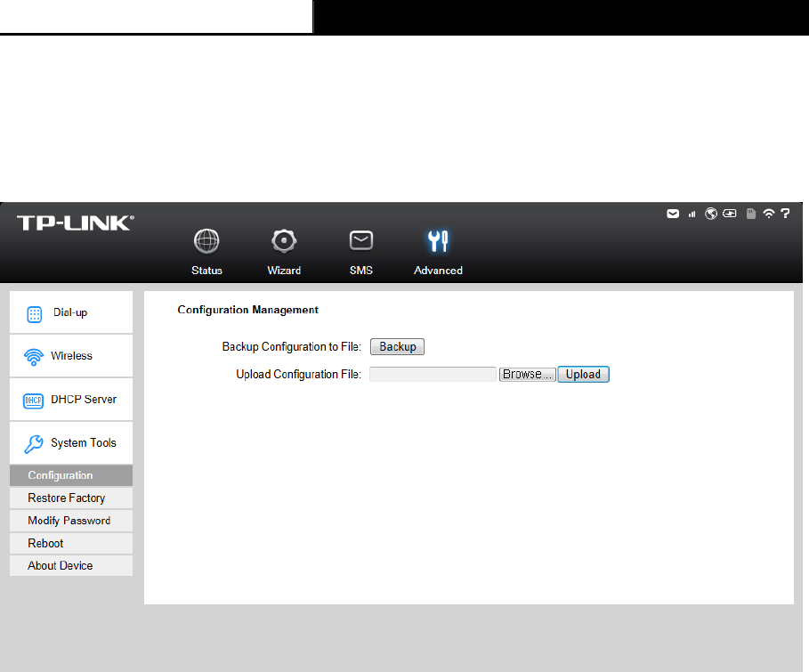809x672 pixels.
Task: Open the Status globe icon
Action: coord(206,241)
